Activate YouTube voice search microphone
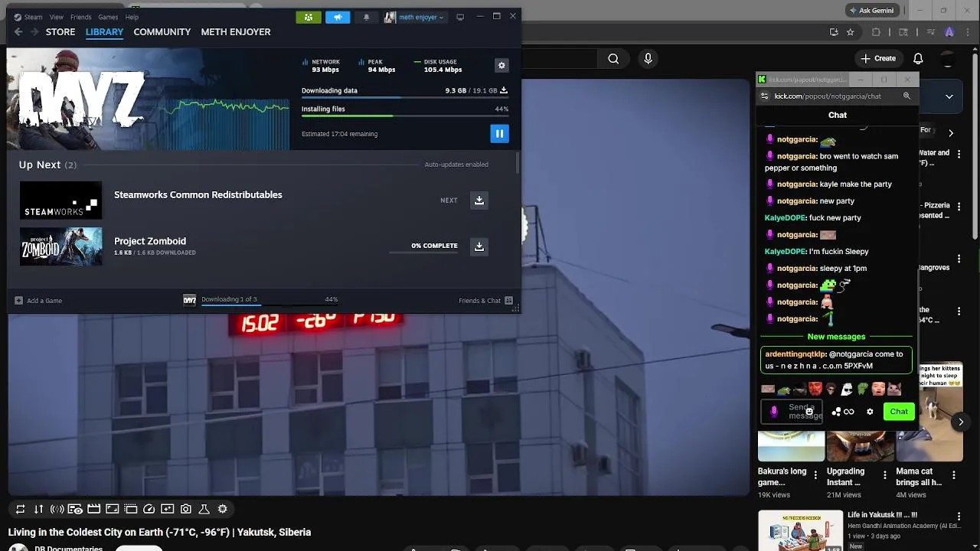This screenshot has height=551, width=980. 648,59
